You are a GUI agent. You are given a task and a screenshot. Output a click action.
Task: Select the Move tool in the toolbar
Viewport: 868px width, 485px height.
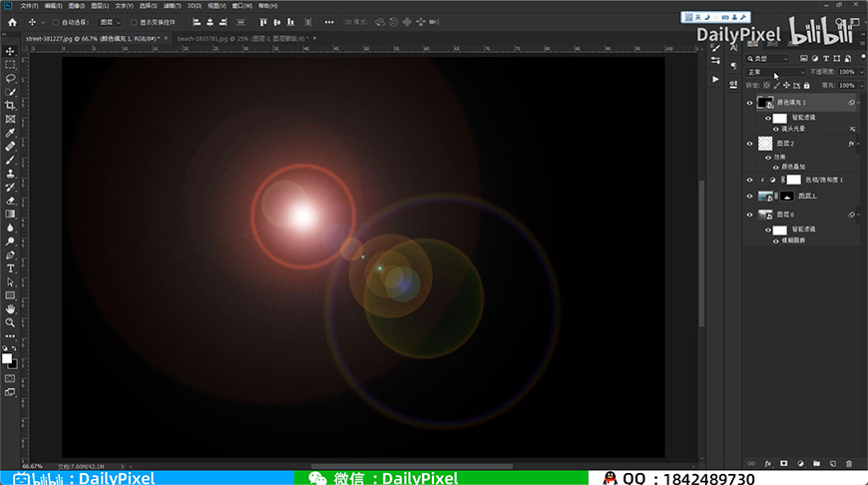10,51
